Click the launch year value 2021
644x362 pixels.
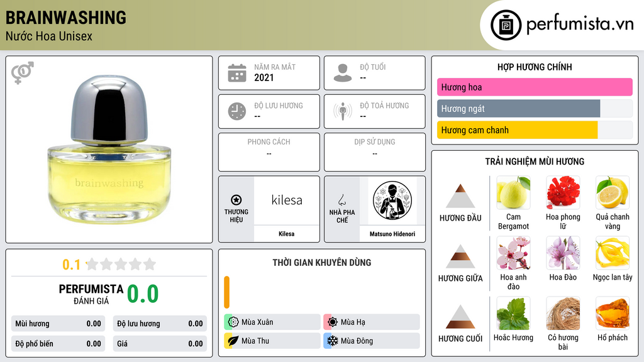click(x=264, y=77)
